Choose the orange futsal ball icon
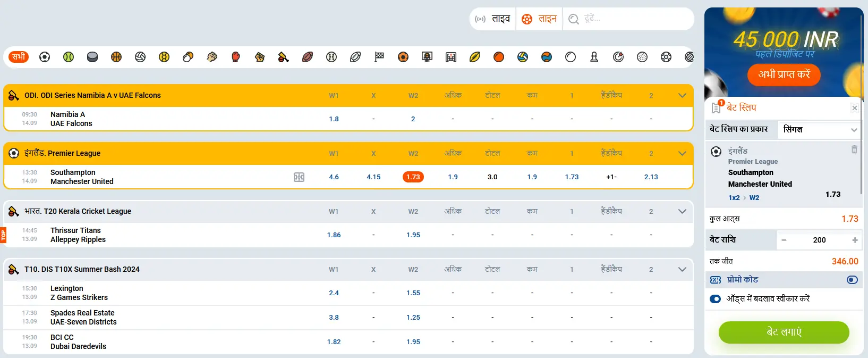The image size is (868, 358). [403, 57]
